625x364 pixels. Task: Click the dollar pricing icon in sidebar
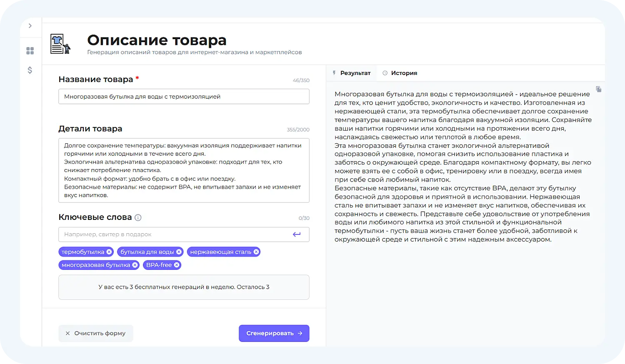(x=30, y=70)
